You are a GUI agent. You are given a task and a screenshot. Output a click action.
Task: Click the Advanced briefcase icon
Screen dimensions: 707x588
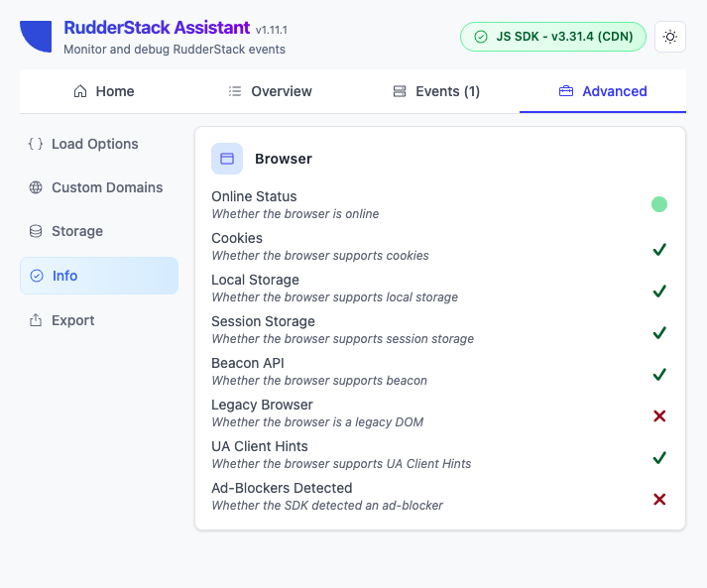pyautogui.click(x=566, y=91)
